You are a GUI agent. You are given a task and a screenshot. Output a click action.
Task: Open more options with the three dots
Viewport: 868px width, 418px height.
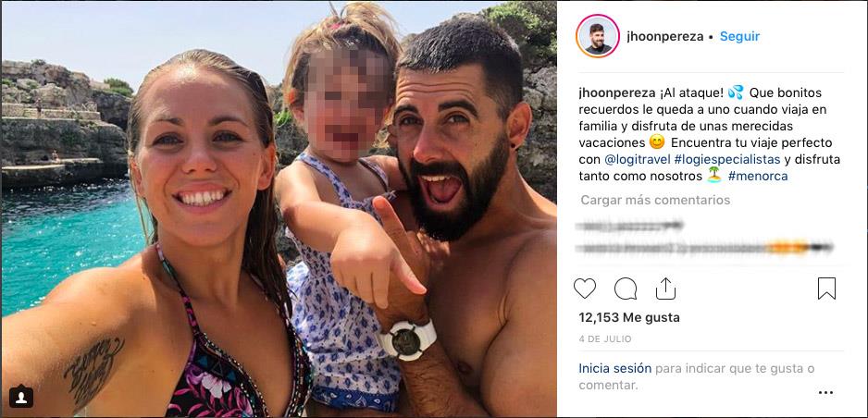point(825,392)
